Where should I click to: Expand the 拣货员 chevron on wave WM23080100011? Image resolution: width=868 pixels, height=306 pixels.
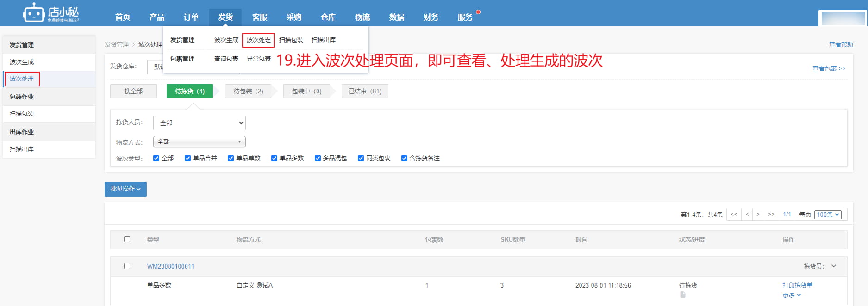click(834, 266)
